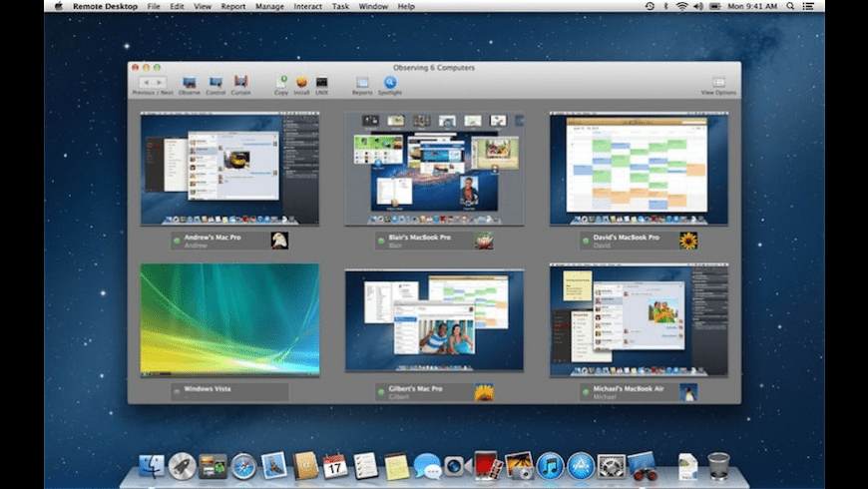Click the Curtain toolbar icon
Viewport: 868px width, 489px height.
click(x=240, y=83)
